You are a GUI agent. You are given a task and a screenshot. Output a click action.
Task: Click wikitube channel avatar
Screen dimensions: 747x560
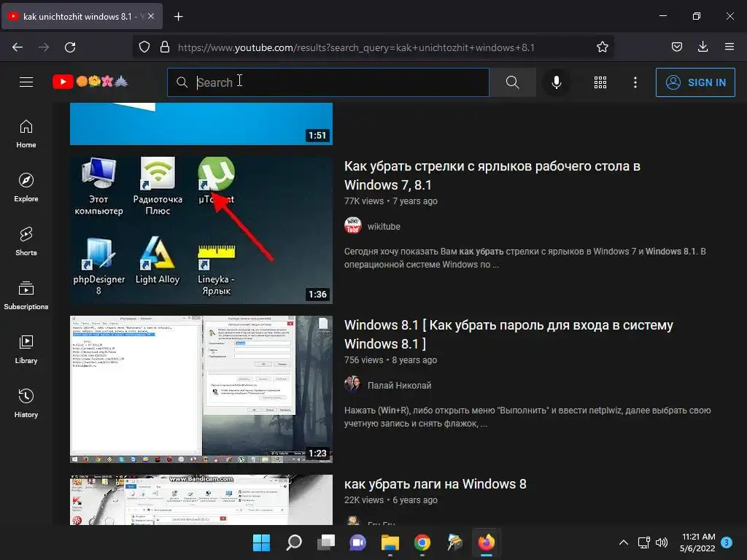click(353, 225)
